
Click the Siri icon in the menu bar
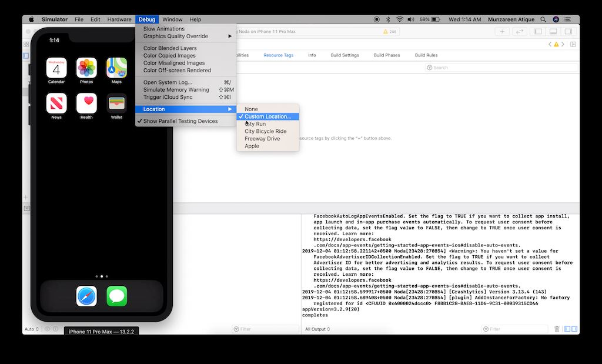click(556, 19)
